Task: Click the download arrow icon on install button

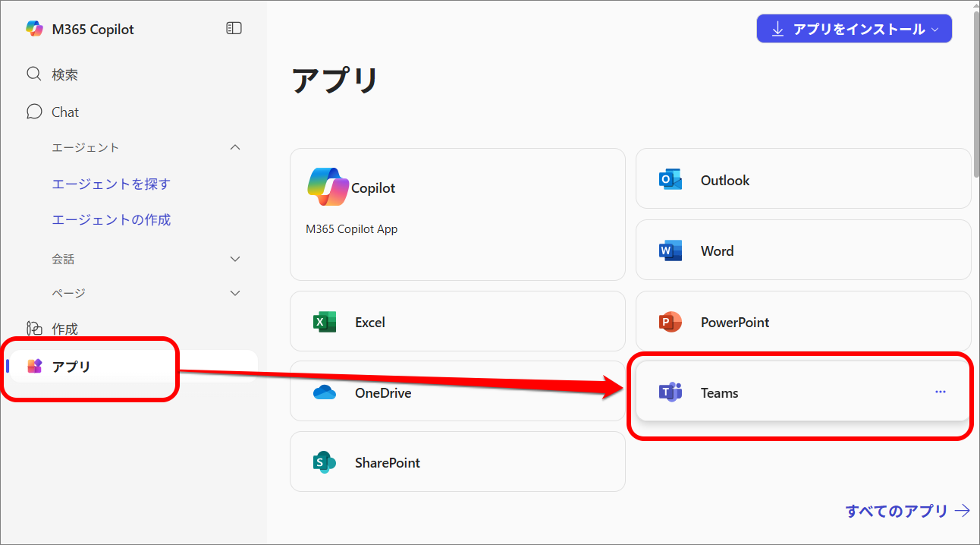Action: tap(777, 29)
